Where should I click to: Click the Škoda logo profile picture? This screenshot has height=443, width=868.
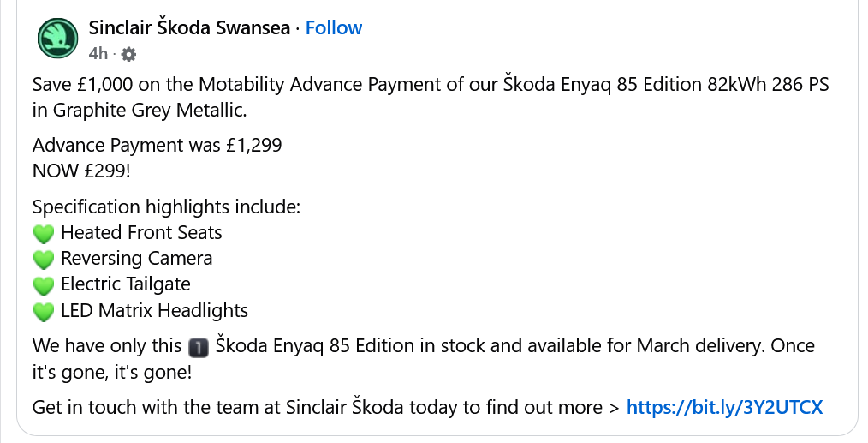(x=57, y=39)
